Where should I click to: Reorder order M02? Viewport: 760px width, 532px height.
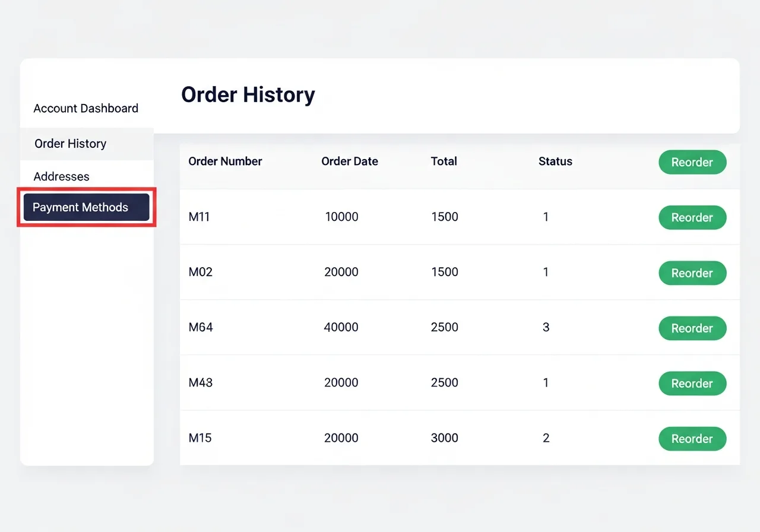pyautogui.click(x=692, y=273)
